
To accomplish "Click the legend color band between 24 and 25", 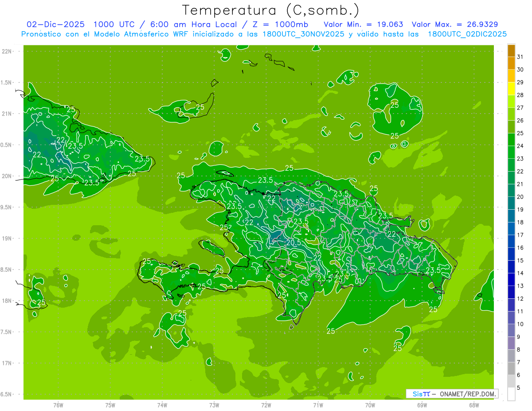I will click(511, 139).
